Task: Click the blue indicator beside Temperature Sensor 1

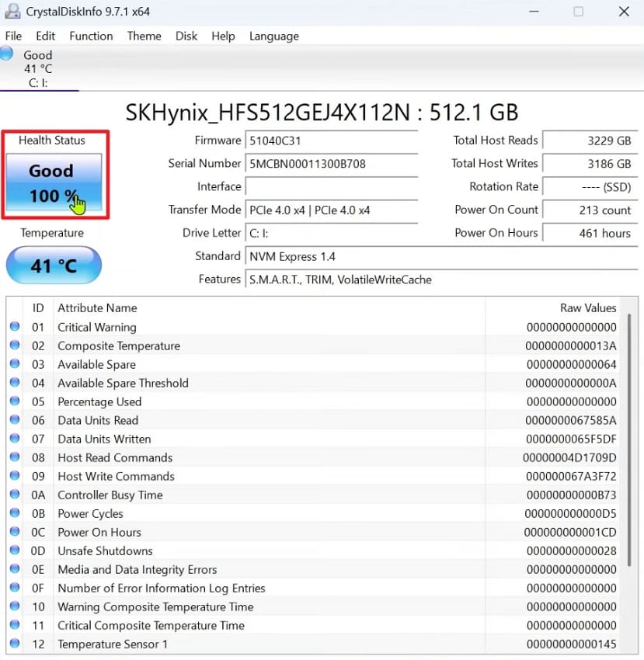Action: 15,644
